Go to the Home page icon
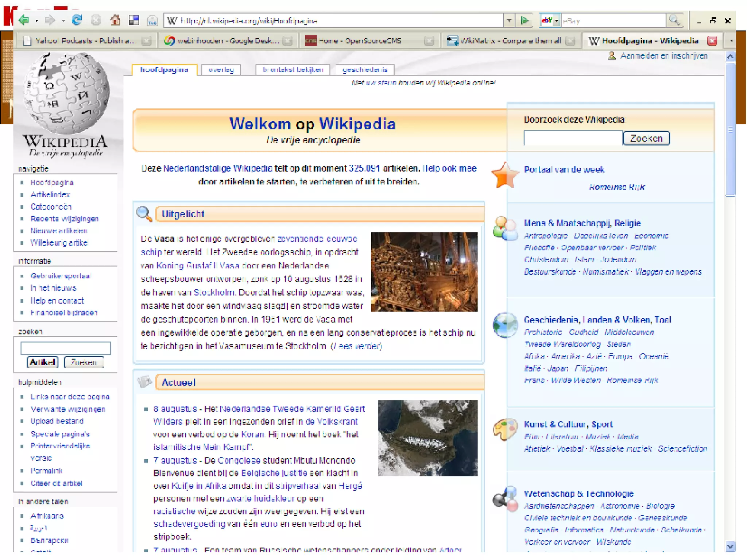This screenshot has height=560, width=747. coord(115,20)
